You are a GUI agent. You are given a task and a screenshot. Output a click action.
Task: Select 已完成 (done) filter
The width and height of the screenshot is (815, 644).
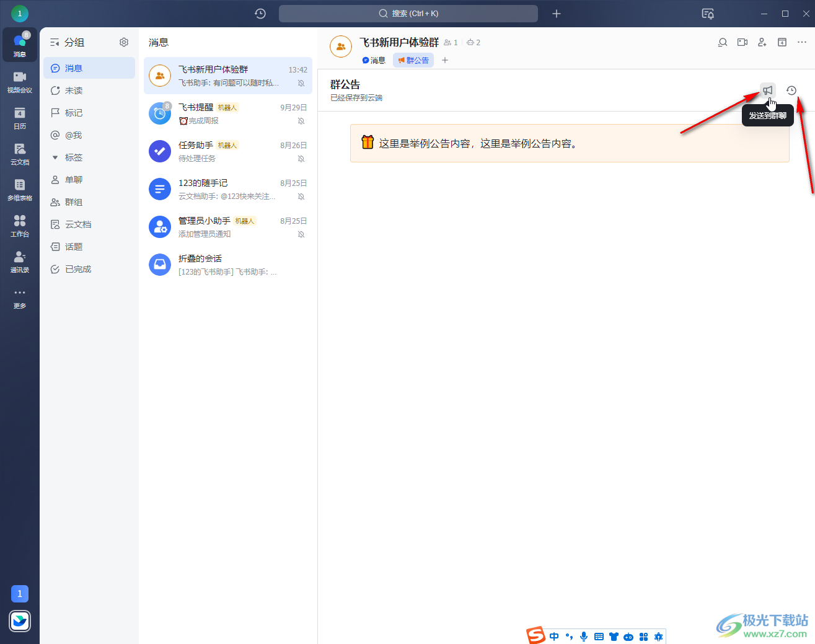click(89, 269)
